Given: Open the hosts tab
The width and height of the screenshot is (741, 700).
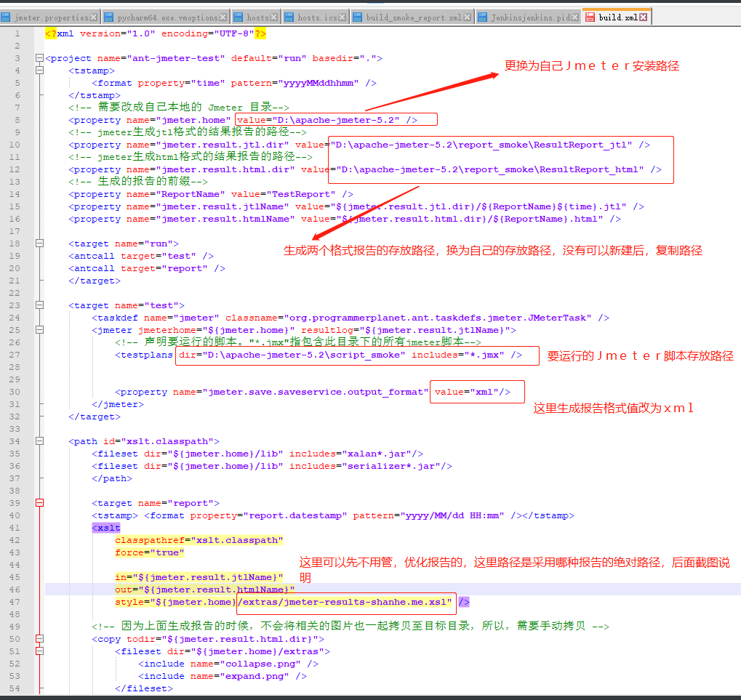Looking at the screenshot, I should point(257,18).
